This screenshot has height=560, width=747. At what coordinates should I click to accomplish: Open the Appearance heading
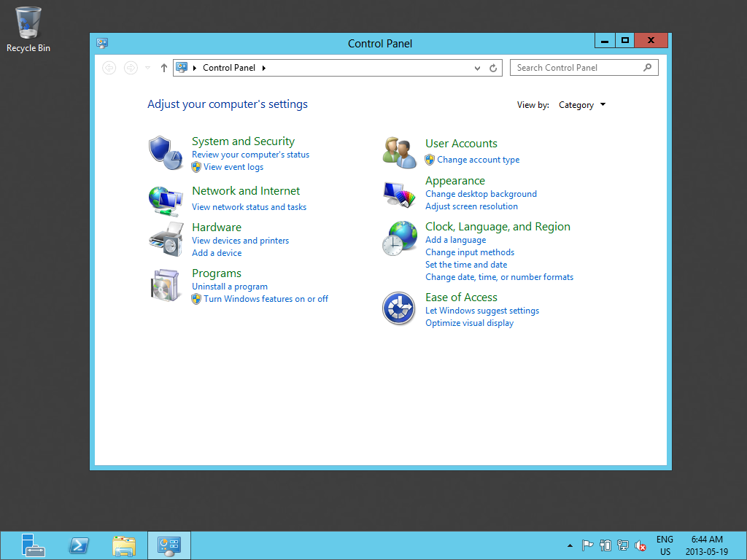tap(455, 181)
